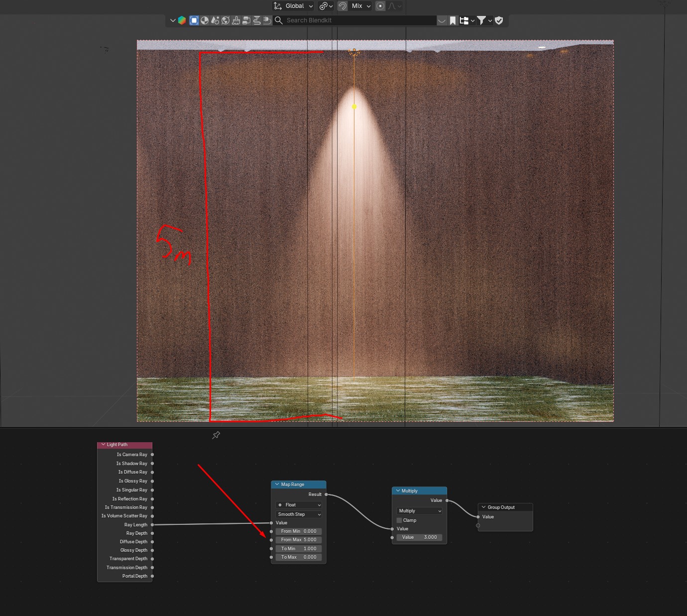The width and height of the screenshot is (687, 616).
Task: Collapse the Multiply node header
Action: pos(398,491)
